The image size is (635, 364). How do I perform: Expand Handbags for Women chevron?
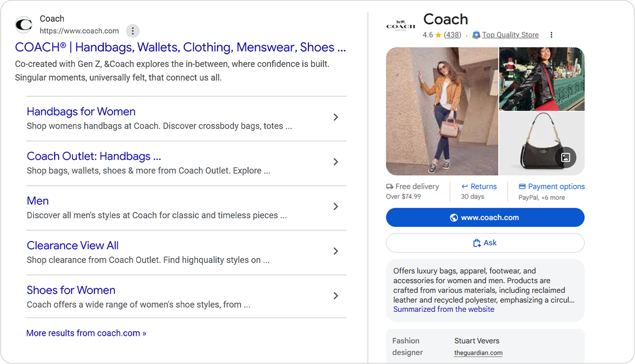click(x=336, y=117)
